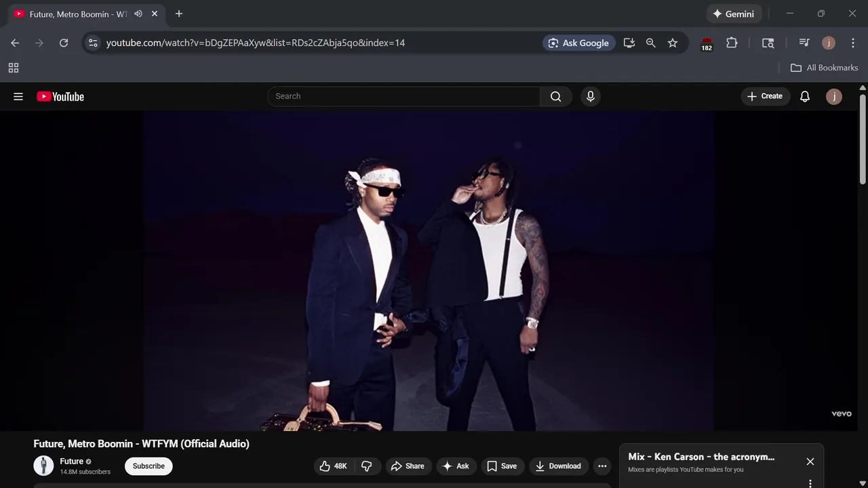Reload the current page
The image size is (868, 488).
click(64, 43)
